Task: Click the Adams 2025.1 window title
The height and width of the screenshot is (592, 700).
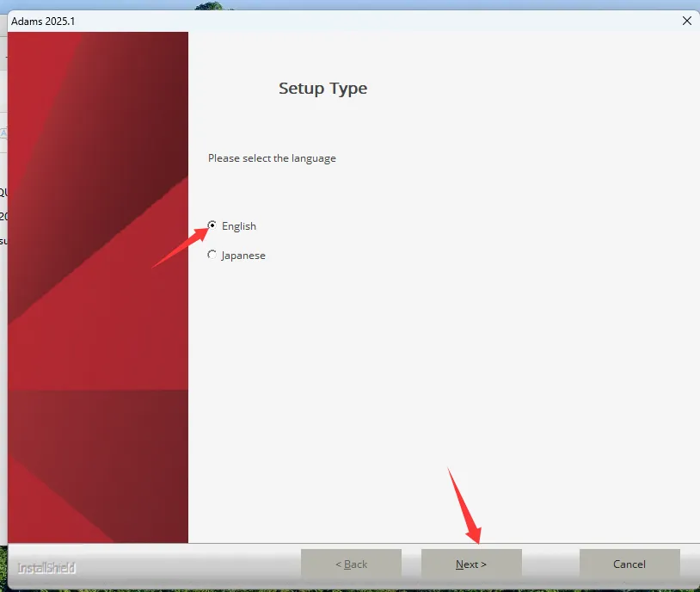Action: (x=43, y=22)
